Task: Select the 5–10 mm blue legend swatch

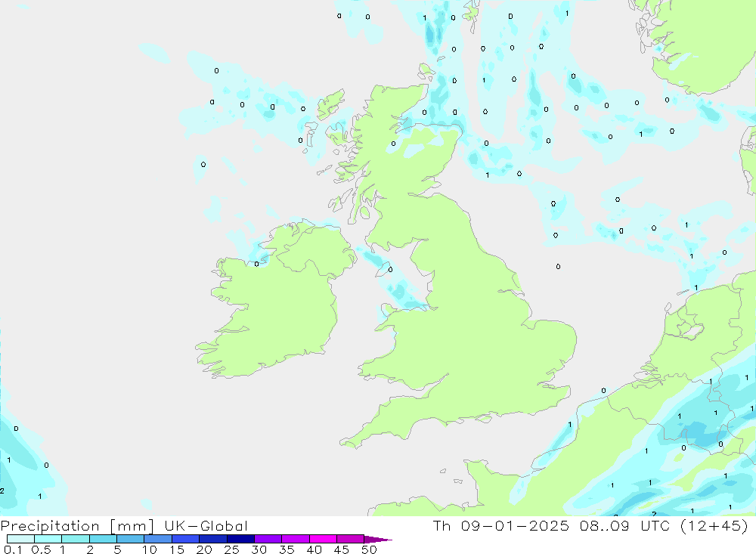Action: tap(130, 539)
